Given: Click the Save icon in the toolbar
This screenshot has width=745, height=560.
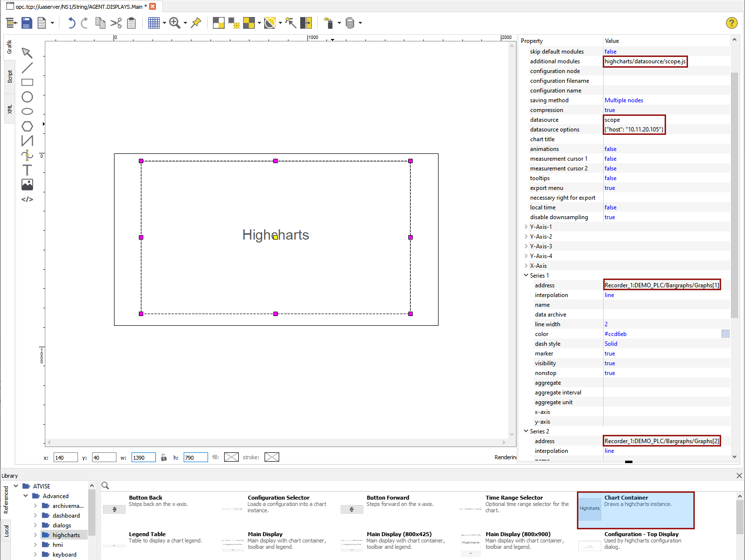Looking at the screenshot, I should [x=27, y=22].
